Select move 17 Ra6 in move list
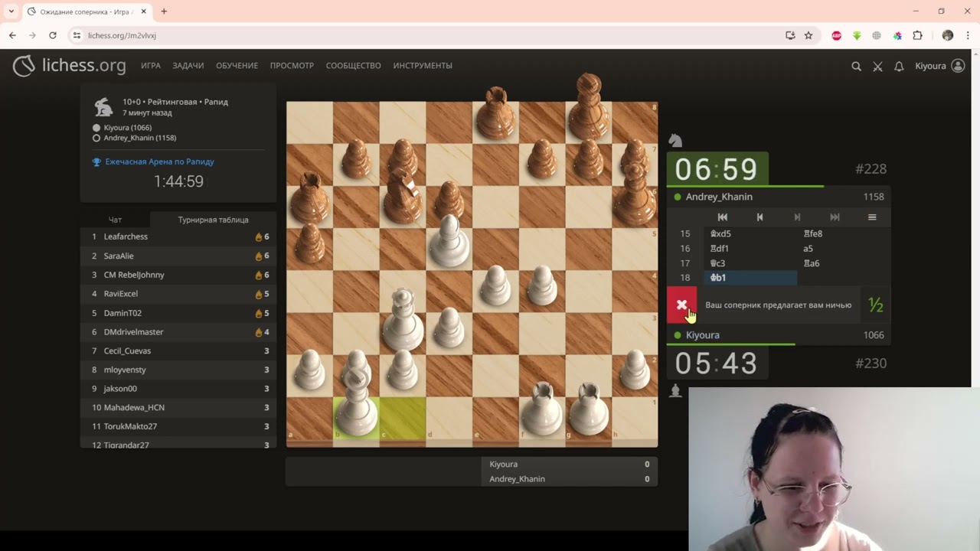 844,263
